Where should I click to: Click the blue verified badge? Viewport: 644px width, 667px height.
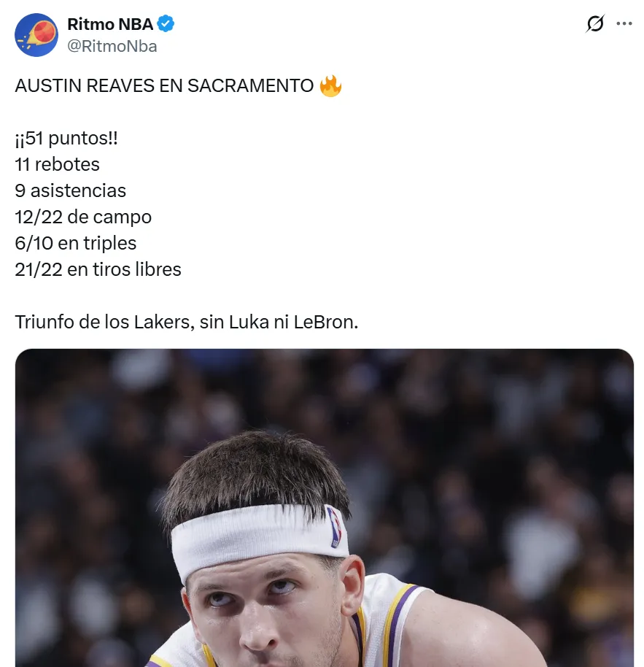(166, 24)
